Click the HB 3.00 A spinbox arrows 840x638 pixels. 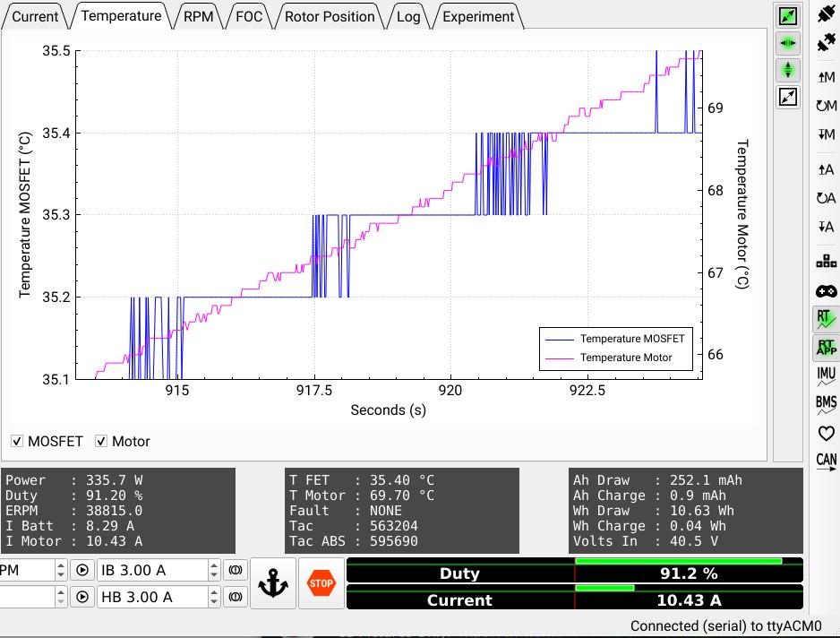[x=214, y=597]
